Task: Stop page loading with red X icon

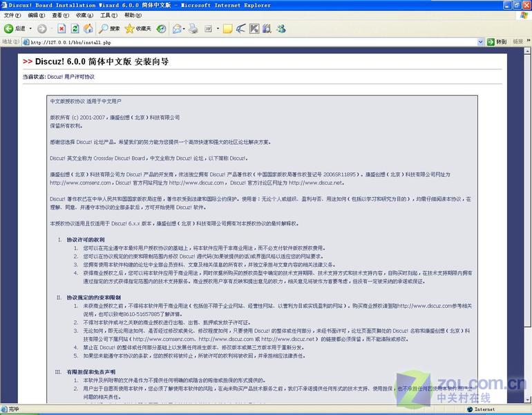Action: (x=61, y=28)
